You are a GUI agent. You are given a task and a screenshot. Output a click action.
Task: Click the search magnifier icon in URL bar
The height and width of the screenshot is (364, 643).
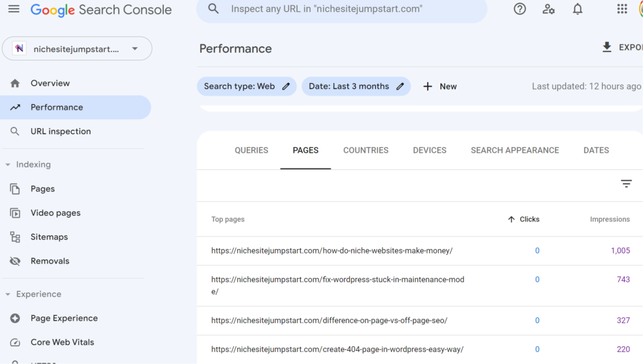tap(213, 9)
